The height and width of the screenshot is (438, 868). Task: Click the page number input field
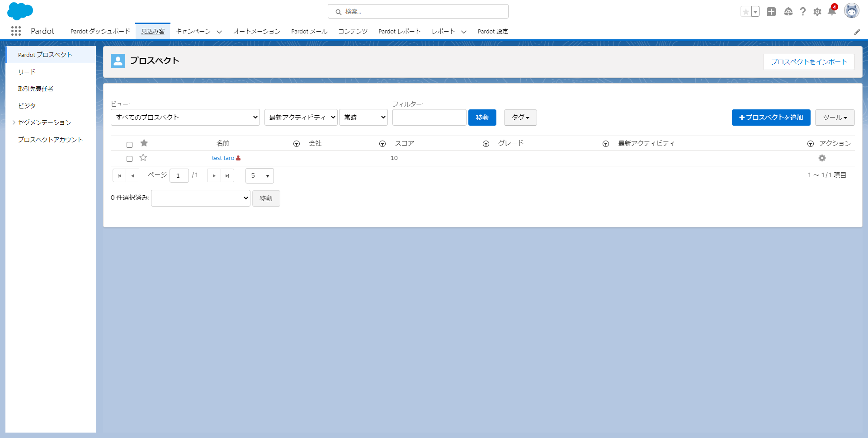click(179, 175)
